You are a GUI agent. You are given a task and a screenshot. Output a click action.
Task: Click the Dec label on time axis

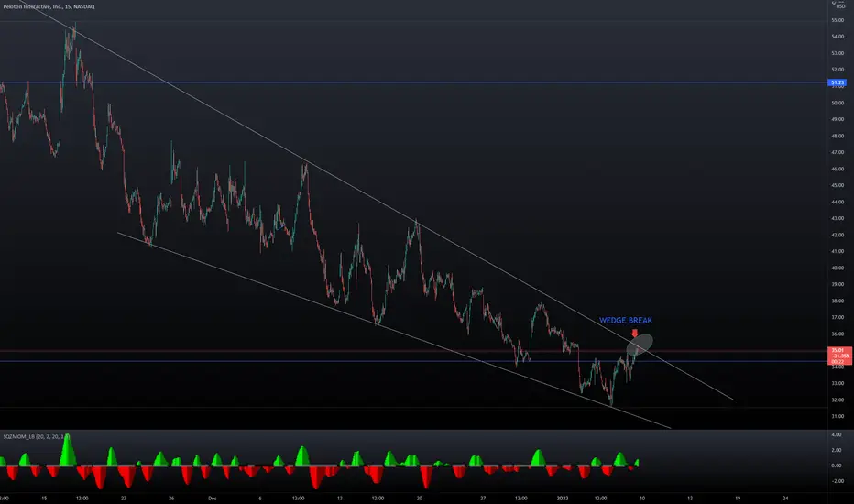[213, 498]
